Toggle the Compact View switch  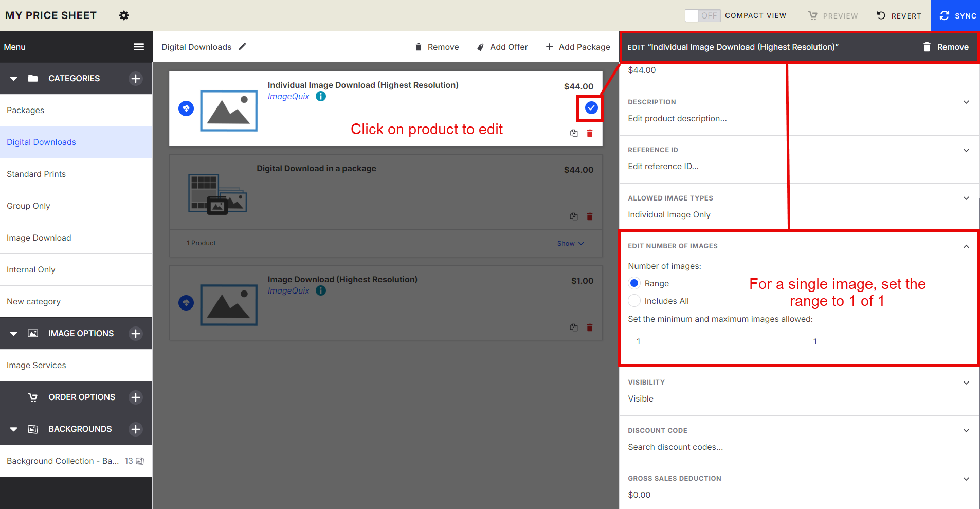[702, 15]
